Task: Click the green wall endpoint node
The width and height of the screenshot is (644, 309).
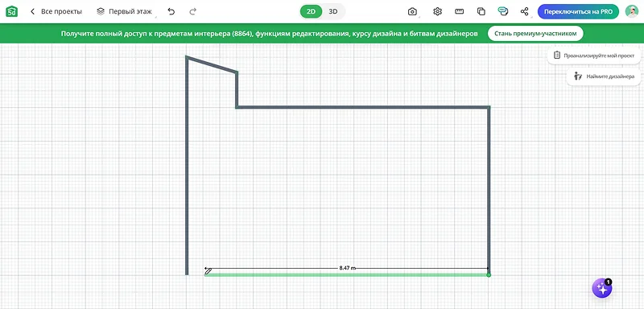Action: [x=489, y=274]
